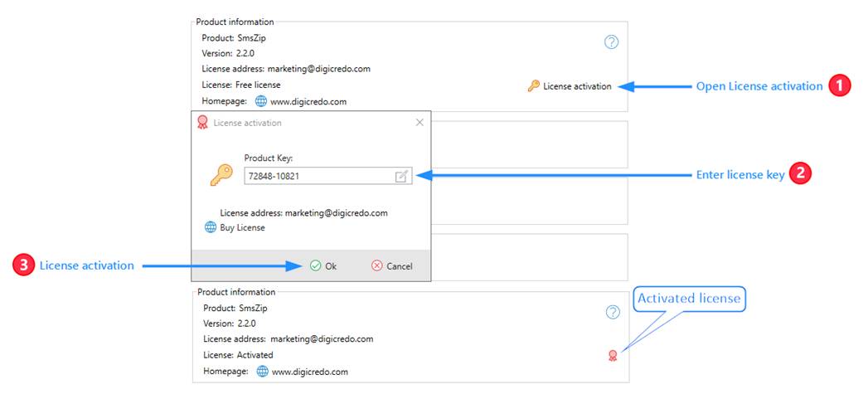The height and width of the screenshot is (399, 868).
Task: Visit www.digicredo.com in the Activated license panel
Action: (309, 372)
